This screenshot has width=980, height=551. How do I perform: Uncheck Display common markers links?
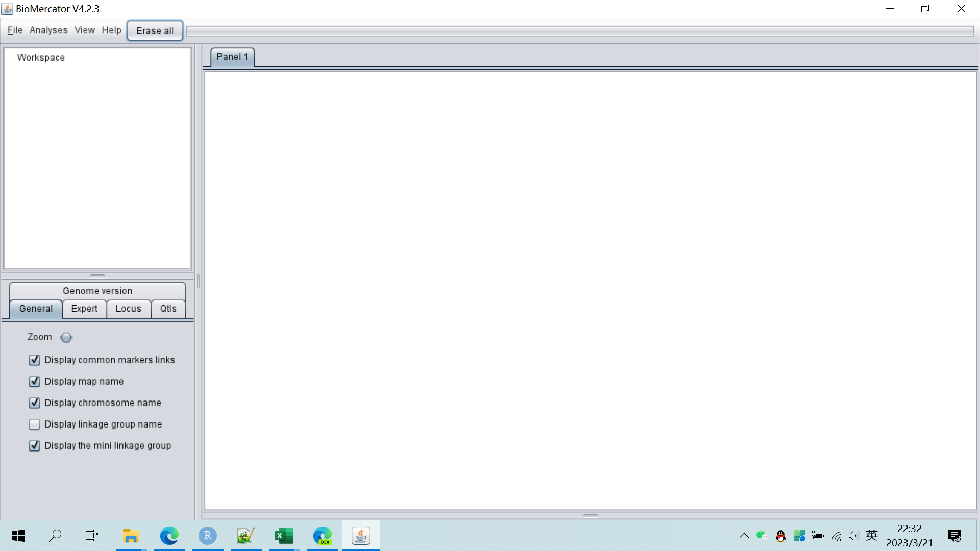pos(35,360)
